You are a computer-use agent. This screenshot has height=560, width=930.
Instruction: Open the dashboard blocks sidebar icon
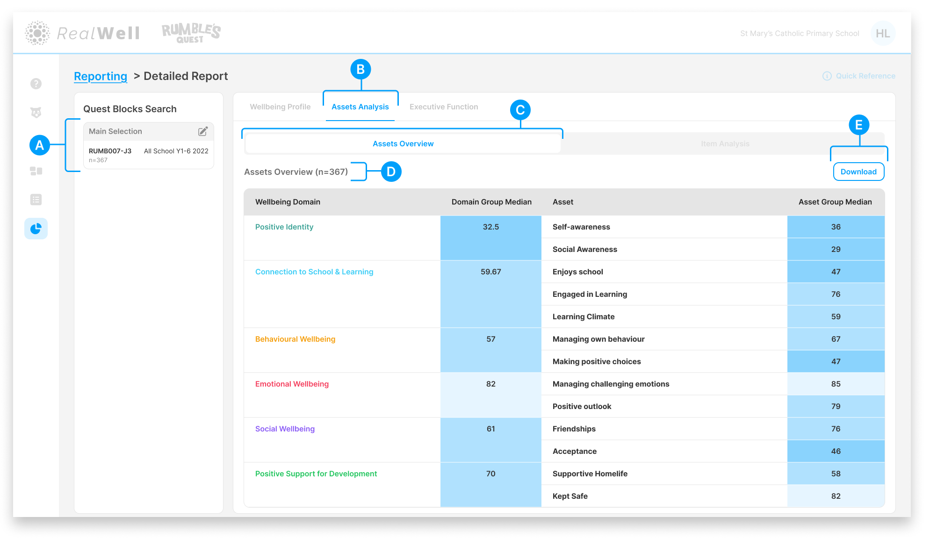(36, 171)
